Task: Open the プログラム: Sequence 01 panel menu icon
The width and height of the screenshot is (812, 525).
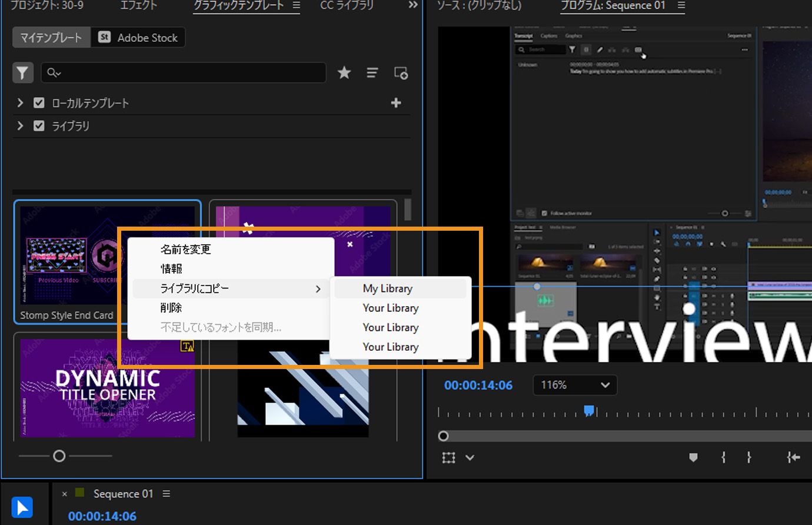Action: [x=681, y=5]
